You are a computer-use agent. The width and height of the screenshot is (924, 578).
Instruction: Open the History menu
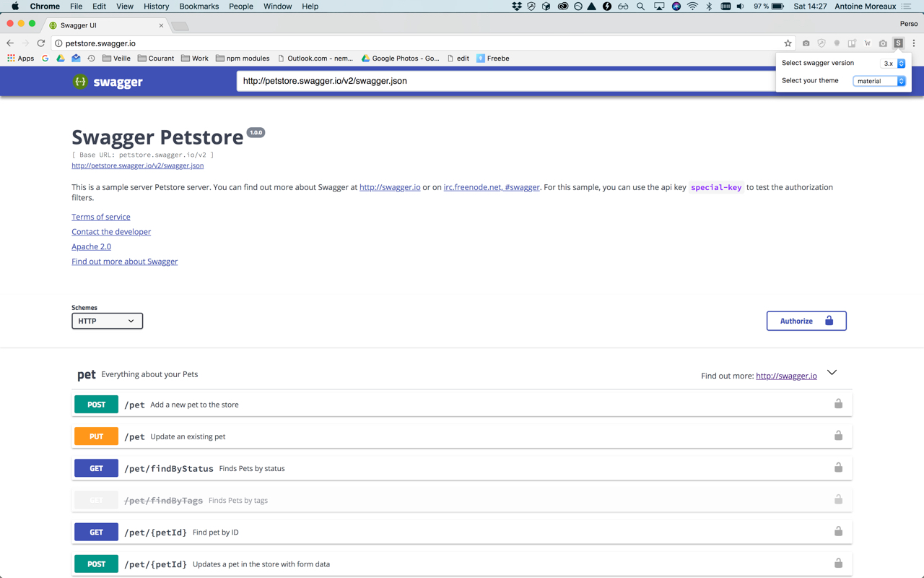156,7
